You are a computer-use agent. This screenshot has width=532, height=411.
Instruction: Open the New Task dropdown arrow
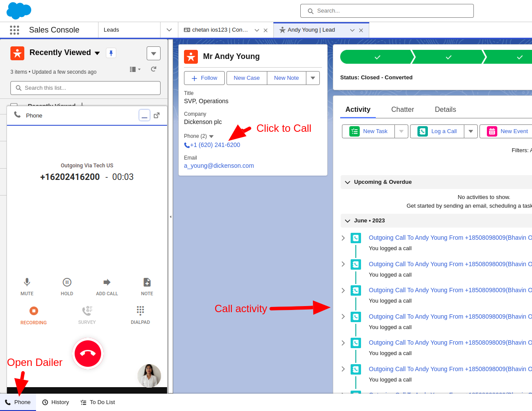(x=401, y=131)
